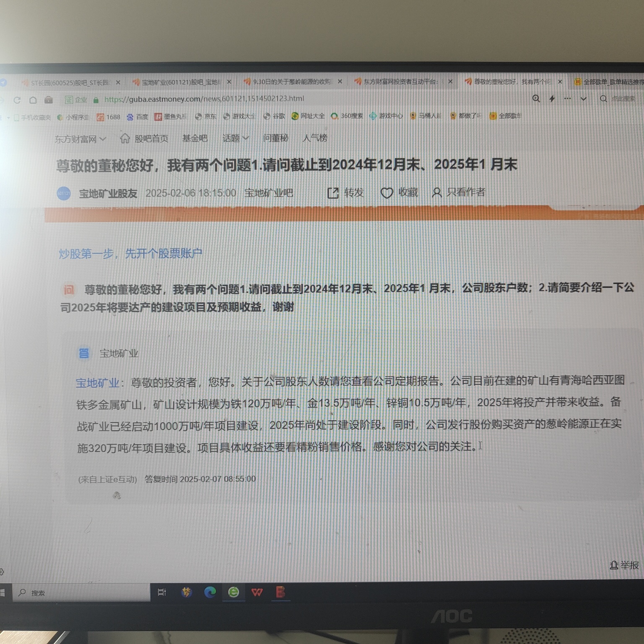Open the red B app on taskbar
This screenshot has height=644, width=644.
pos(280,592)
